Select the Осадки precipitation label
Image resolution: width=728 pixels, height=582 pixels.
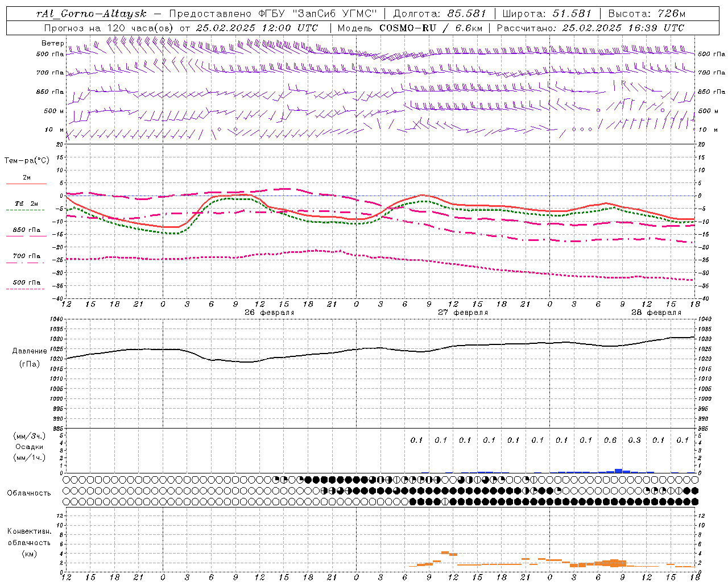tap(30, 447)
